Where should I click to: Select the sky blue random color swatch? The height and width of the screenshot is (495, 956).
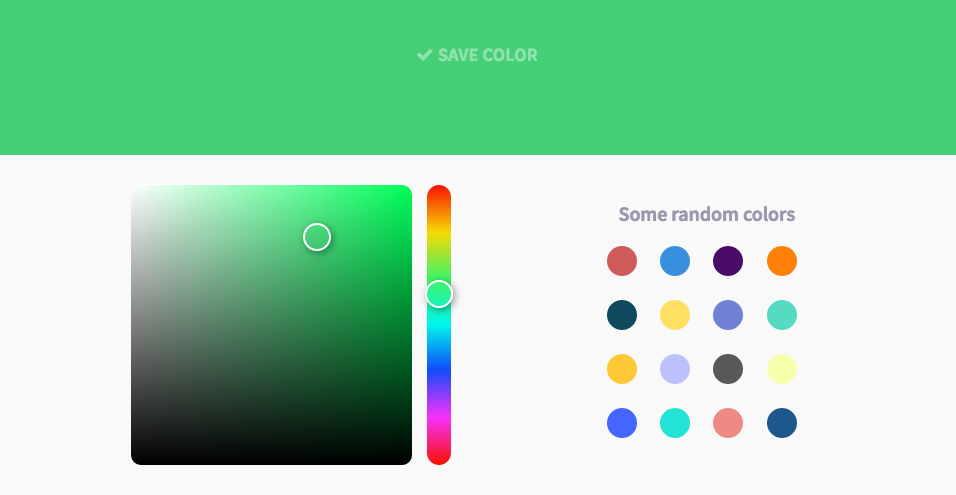[x=675, y=261]
